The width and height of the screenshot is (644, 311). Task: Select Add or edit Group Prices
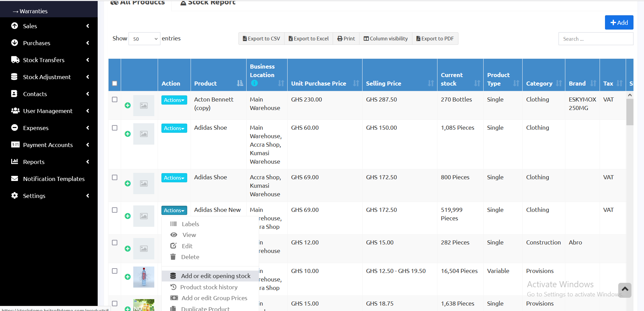coord(210,298)
